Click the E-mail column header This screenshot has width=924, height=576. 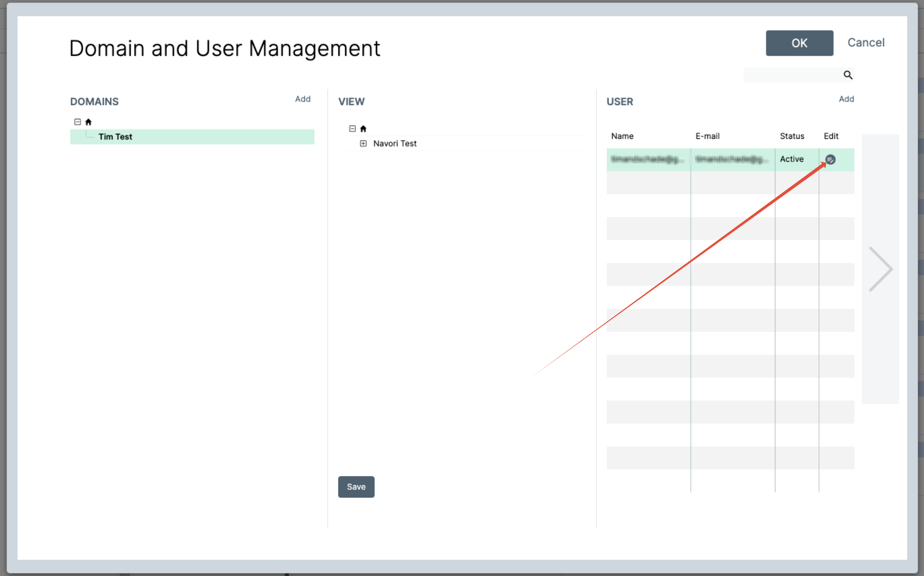707,136
